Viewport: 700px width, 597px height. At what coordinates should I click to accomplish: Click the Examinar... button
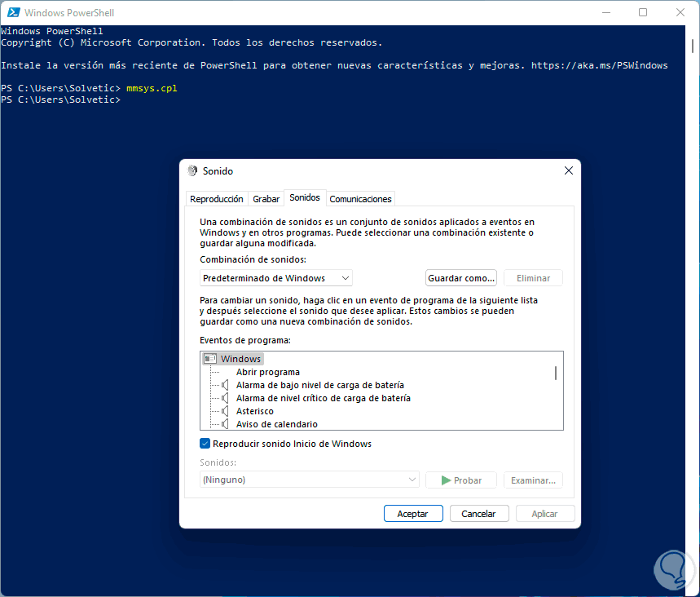point(533,480)
